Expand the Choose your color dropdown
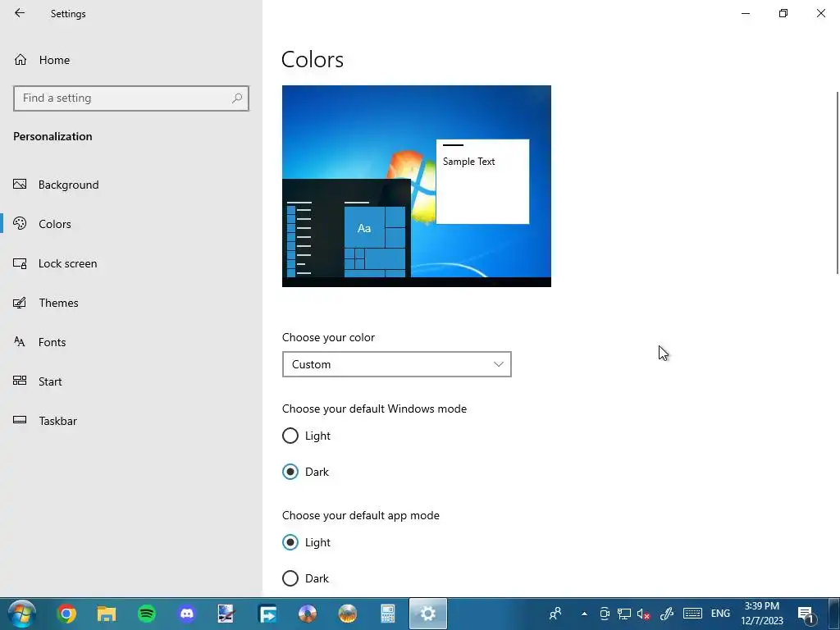 [397, 364]
